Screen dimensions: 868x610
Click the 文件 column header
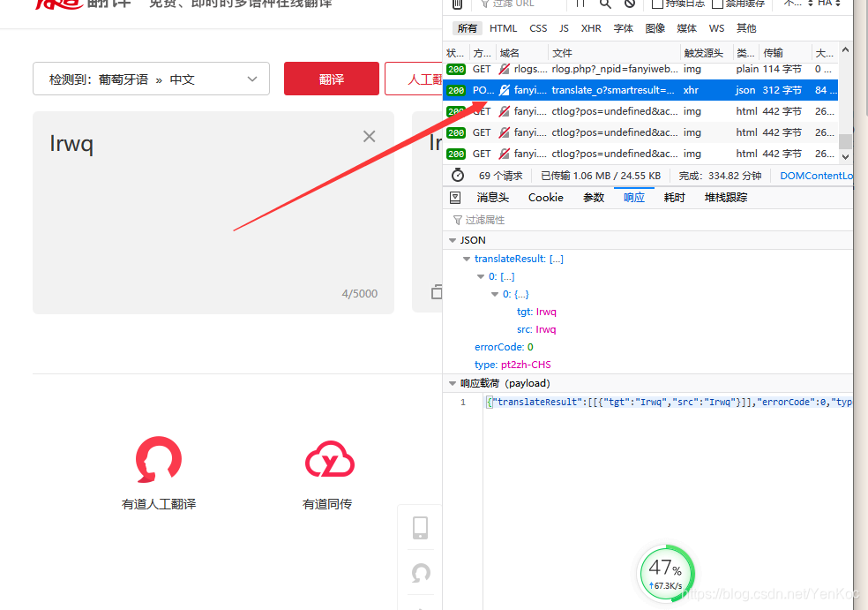(614, 53)
